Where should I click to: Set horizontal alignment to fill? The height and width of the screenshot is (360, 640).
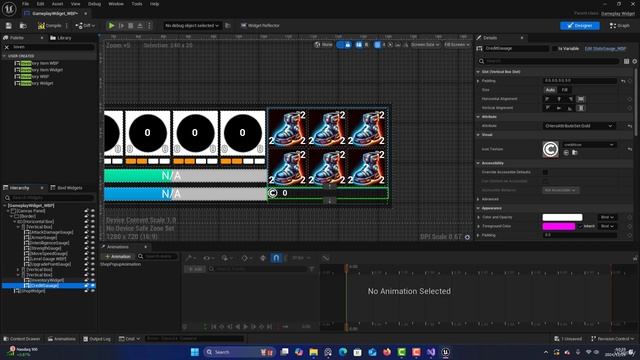tap(581, 99)
